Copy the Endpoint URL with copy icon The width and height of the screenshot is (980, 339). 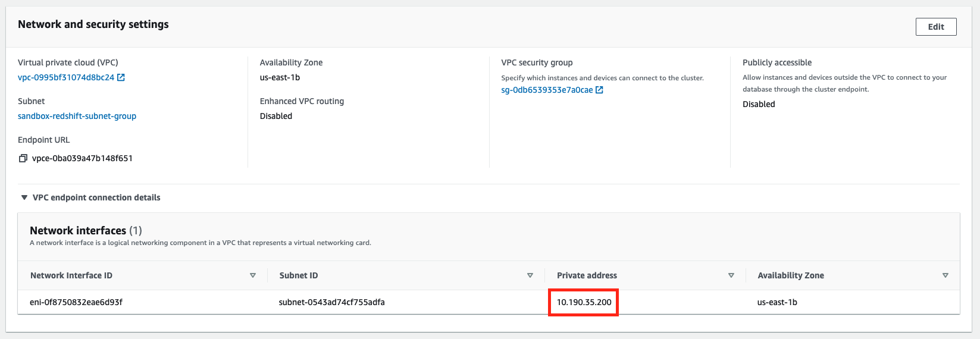(23, 158)
